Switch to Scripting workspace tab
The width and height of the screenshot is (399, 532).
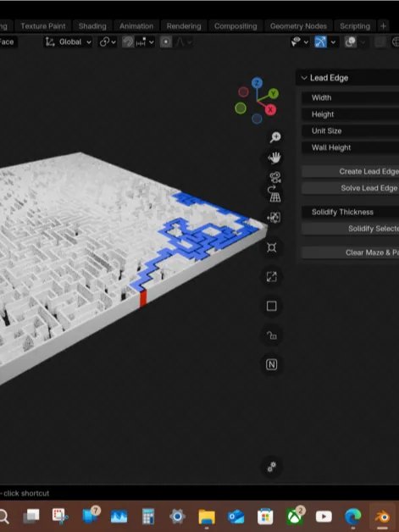355,26
